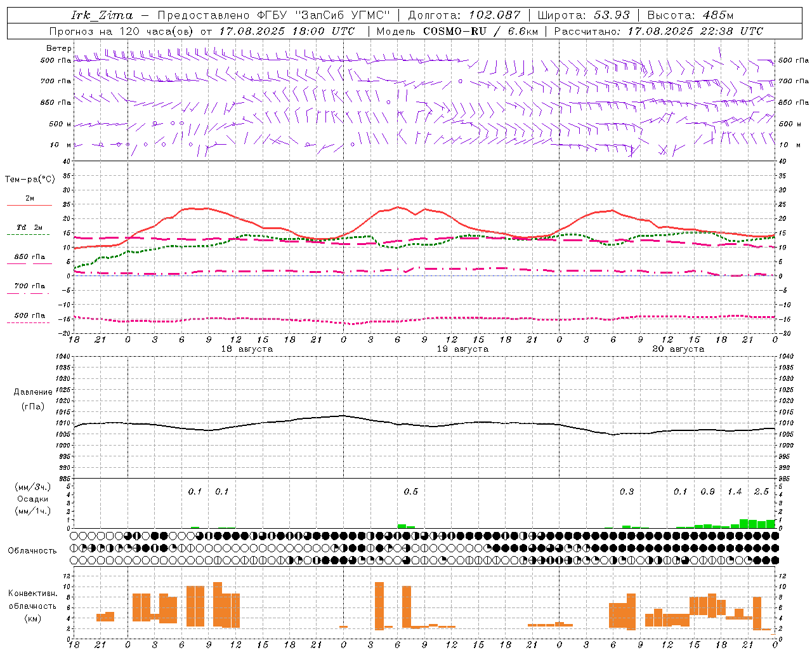Viewport: 812px width, 650px height.
Task: Click the Ветер wind panel label
Action: tap(59, 48)
